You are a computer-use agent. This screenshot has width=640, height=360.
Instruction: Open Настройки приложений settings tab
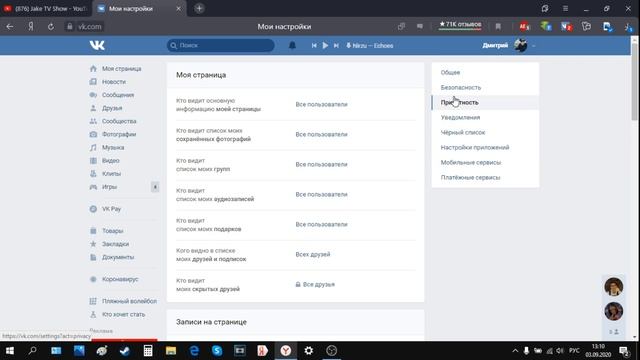coord(485,147)
